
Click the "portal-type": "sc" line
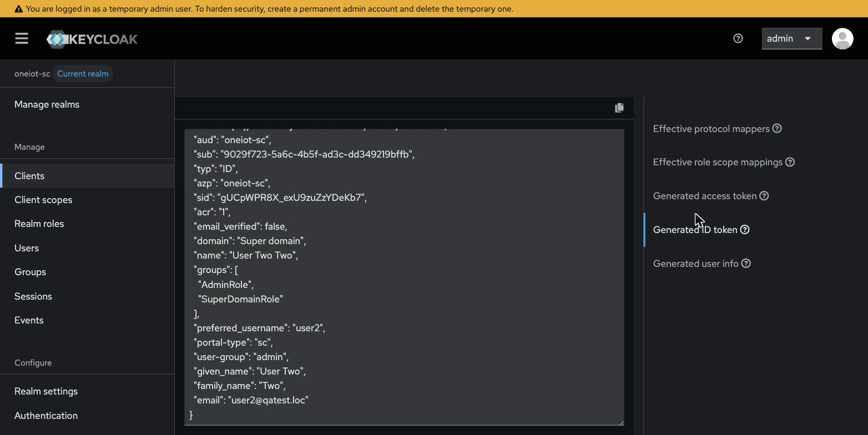[x=233, y=342]
